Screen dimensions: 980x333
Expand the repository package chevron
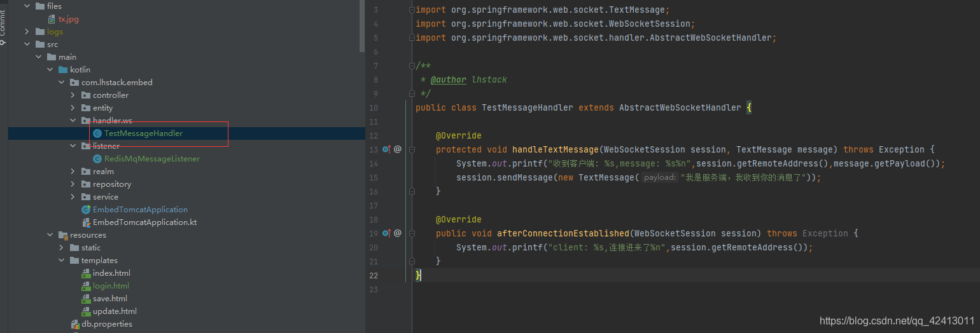pos(73,184)
